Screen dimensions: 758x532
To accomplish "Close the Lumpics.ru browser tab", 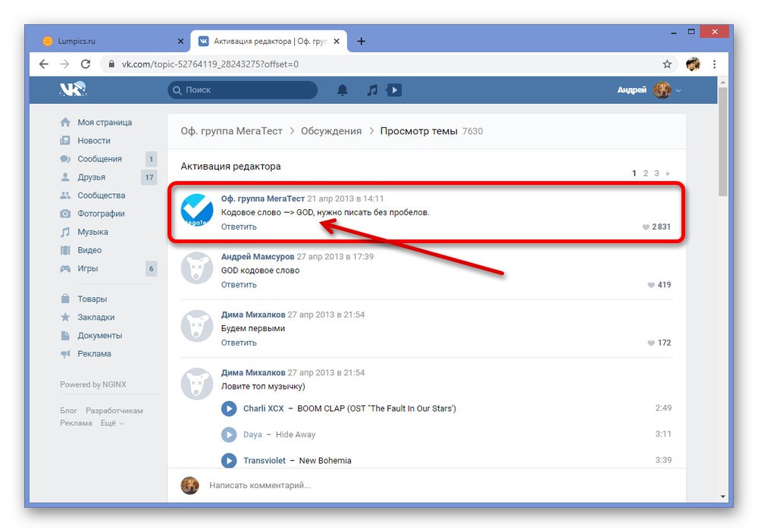I will [180, 41].
